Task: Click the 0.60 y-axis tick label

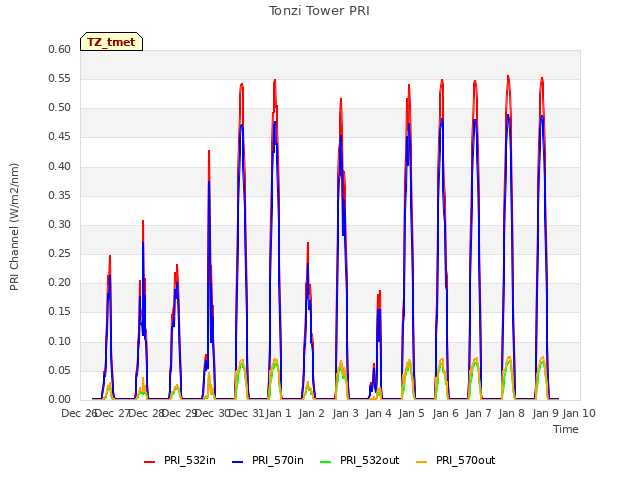Action: pos(60,49)
